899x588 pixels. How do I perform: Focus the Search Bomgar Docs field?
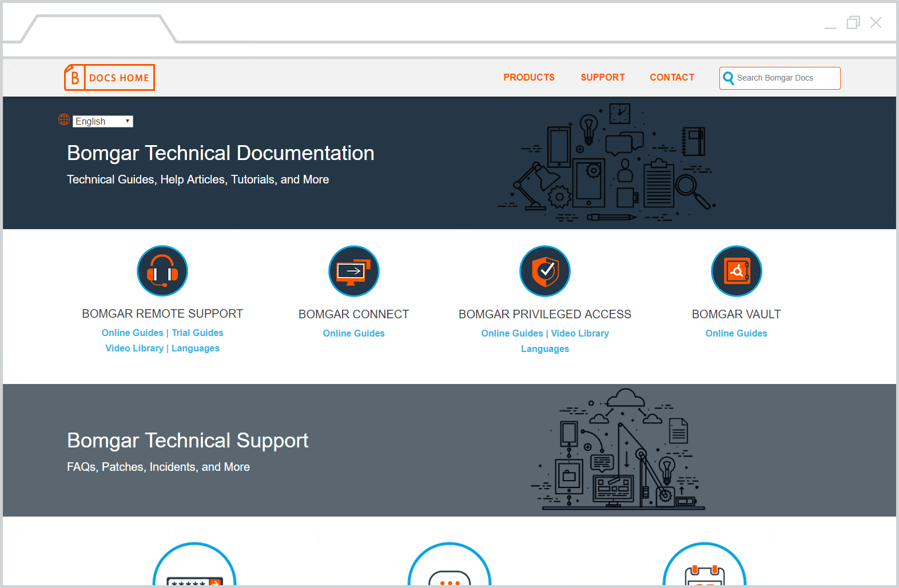click(x=780, y=78)
